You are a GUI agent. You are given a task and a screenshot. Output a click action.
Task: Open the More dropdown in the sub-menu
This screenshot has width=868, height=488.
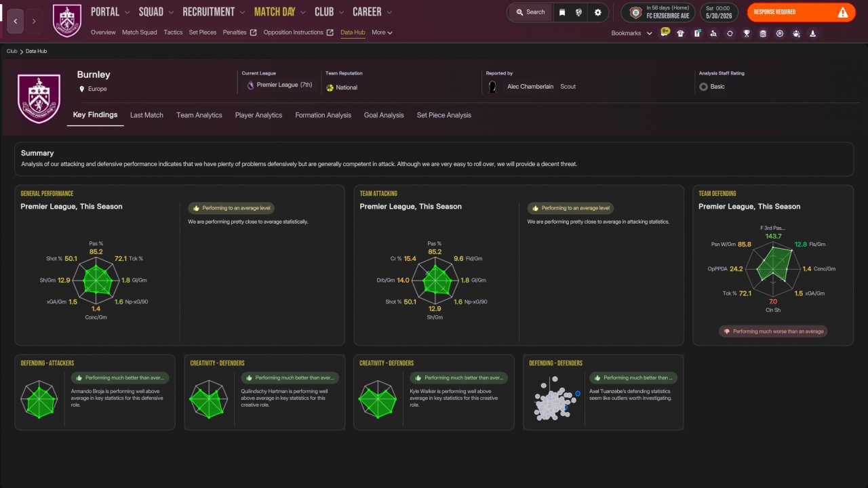pos(382,33)
